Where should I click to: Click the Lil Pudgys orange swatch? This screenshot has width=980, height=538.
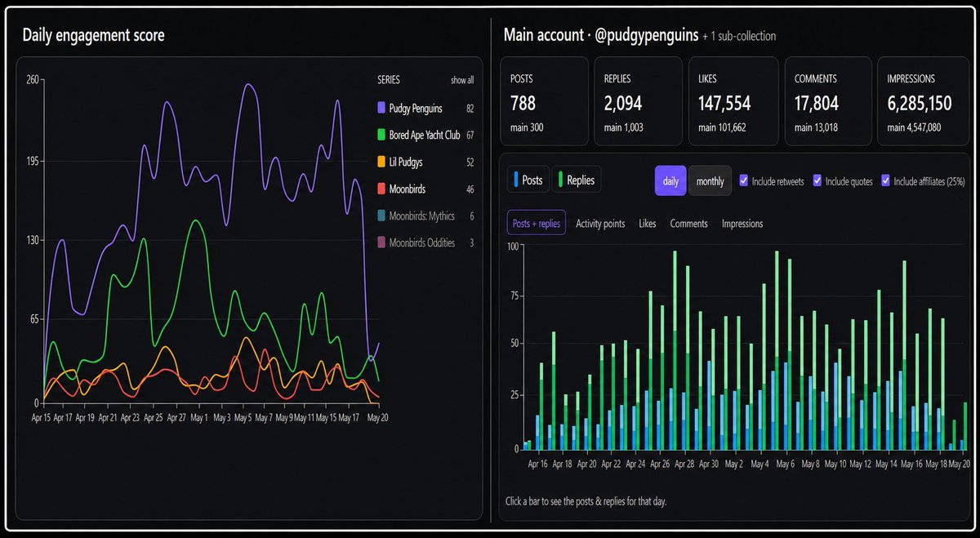coord(381,162)
